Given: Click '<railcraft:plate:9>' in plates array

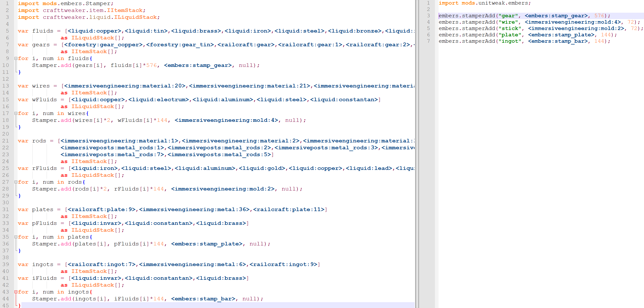Looking at the screenshot, I should tap(101, 210).
